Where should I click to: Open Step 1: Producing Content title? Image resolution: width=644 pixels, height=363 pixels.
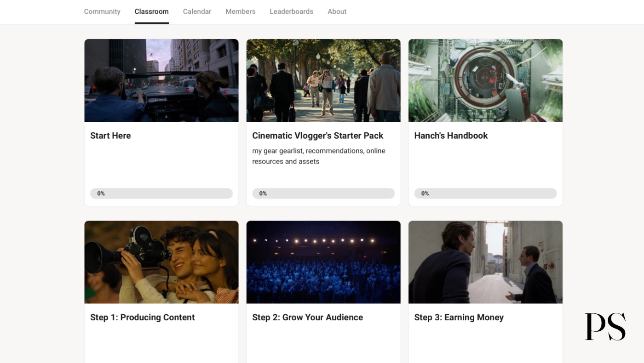coord(142,318)
